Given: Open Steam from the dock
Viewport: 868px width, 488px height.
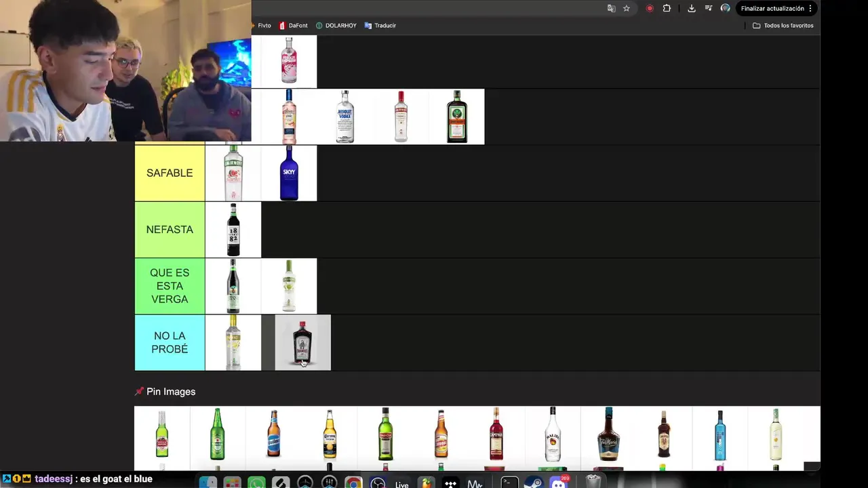Looking at the screenshot, I should point(534,483).
